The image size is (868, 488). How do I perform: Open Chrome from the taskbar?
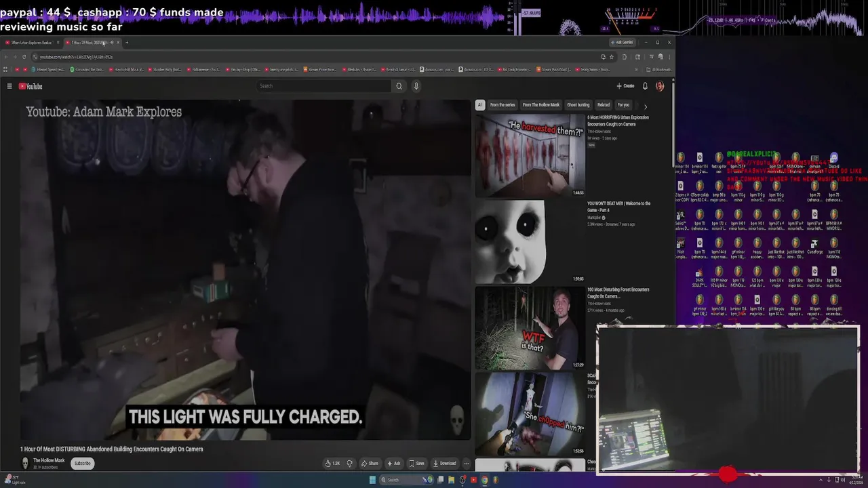pos(485,480)
